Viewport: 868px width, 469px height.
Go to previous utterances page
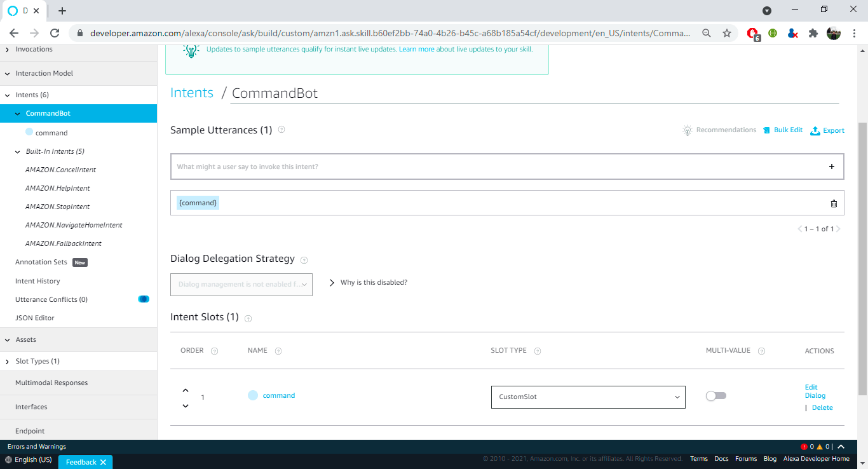(799, 229)
